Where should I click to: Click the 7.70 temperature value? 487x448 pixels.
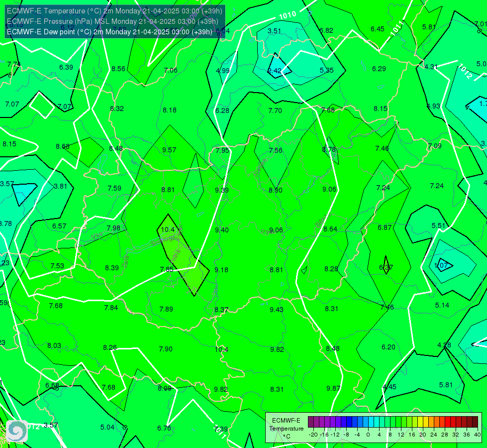point(275,111)
